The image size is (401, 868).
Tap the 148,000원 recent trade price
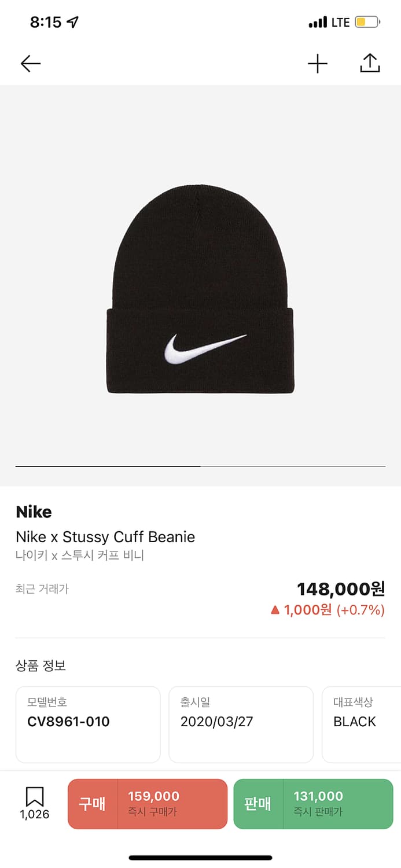341,589
